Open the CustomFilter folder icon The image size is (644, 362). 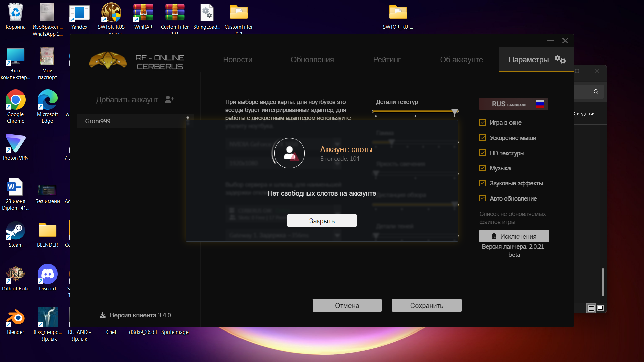238,13
